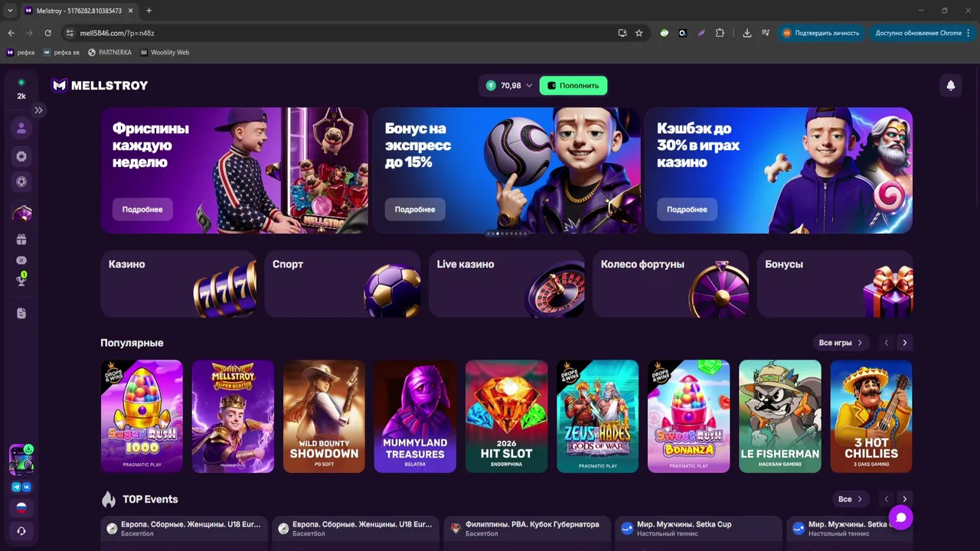The height and width of the screenshot is (551, 980).
Task: Open a new browser tab
Action: (149, 11)
